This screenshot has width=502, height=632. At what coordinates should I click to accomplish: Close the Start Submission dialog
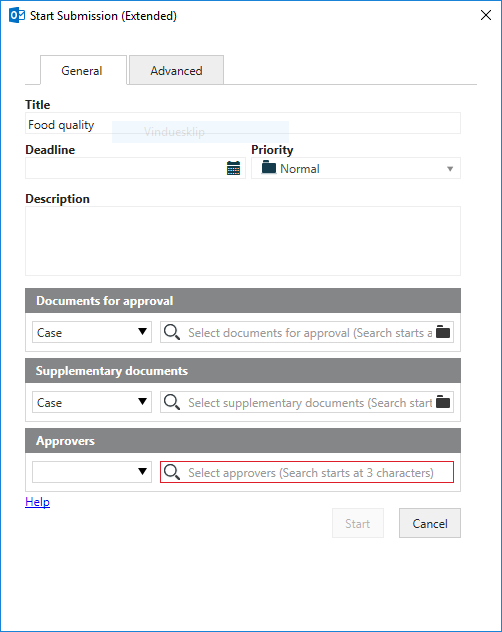(x=486, y=15)
